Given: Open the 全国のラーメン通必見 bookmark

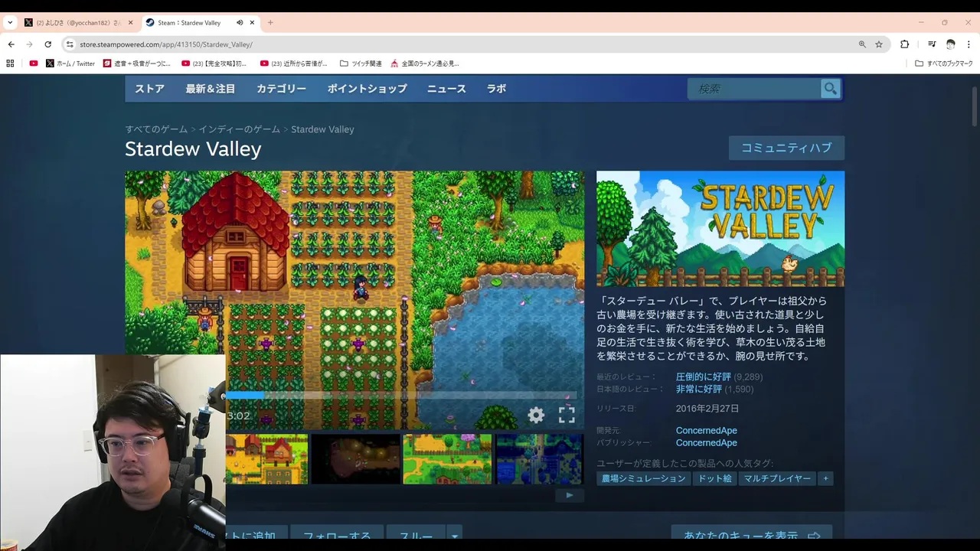Looking at the screenshot, I should click(x=425, y=64).
